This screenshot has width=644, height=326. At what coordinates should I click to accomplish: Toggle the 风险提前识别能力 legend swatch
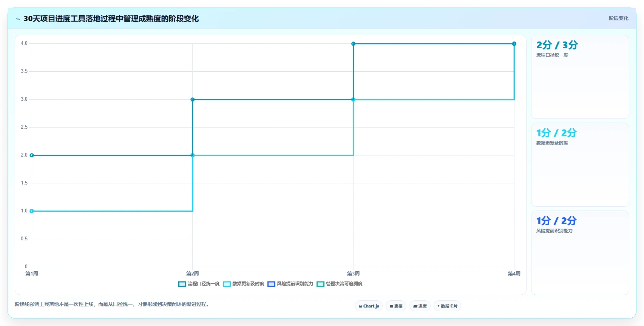[271, 284]
